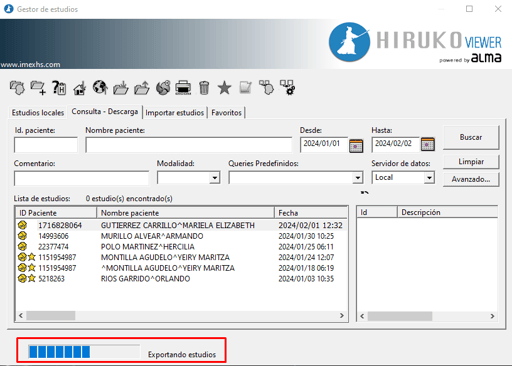
Task: Click study icon for GUTIERREZ CARRILLO row
Action: [22, 225]
